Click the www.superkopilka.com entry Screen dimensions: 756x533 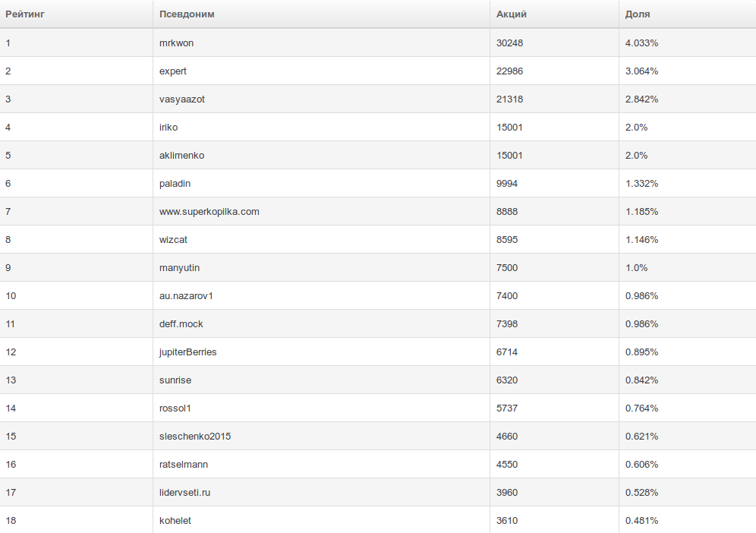[x=209, y=212]
